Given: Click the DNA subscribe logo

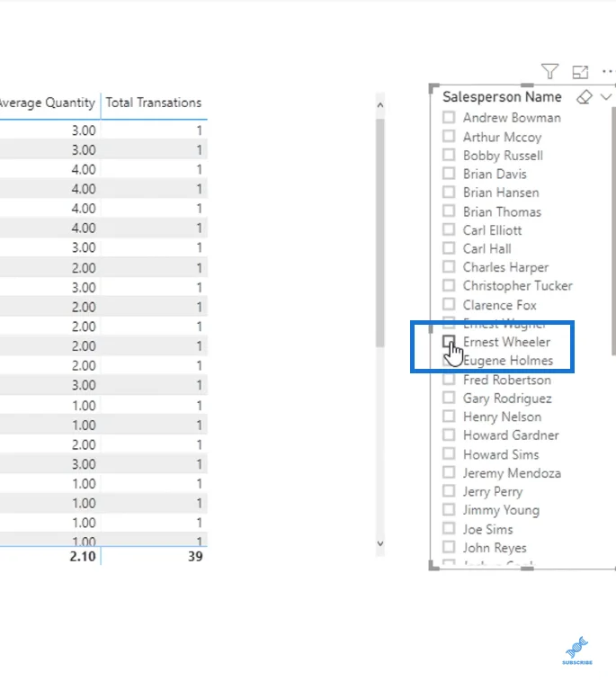Looking at the screenshot, I should pyautogui.click(x=576, y=650).
